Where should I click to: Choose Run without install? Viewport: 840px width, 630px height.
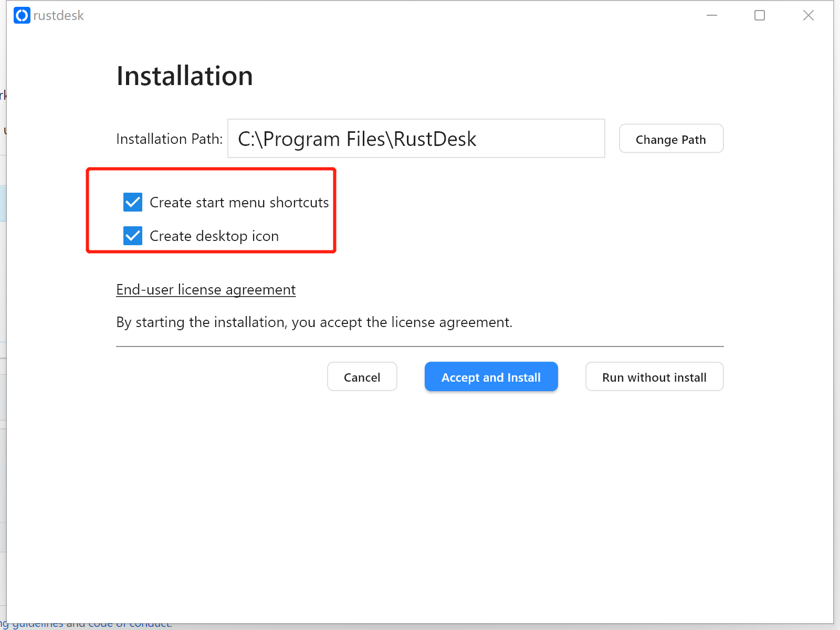654,376
